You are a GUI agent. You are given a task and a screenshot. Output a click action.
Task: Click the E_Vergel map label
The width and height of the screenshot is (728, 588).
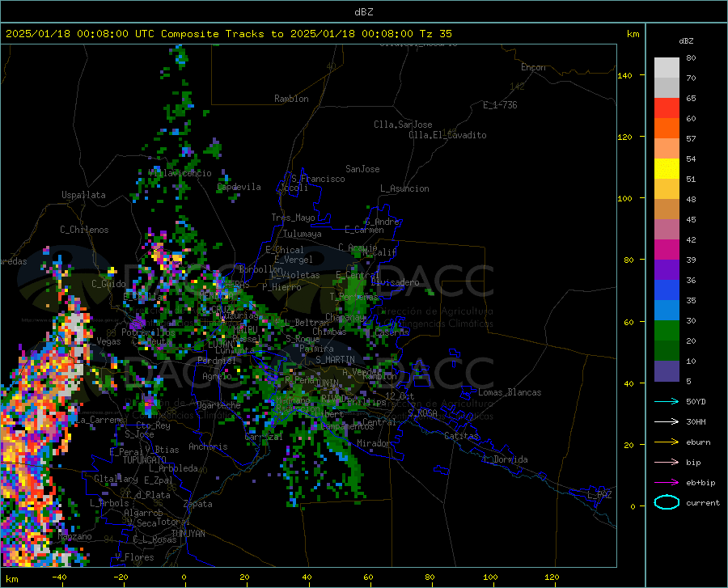(x=294, y=260)
